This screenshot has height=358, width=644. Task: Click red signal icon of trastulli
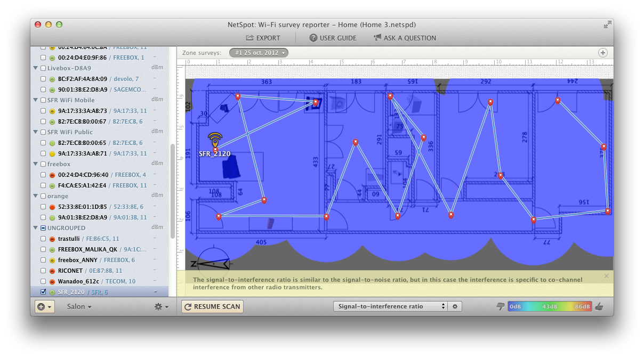[x=52, y=239]
